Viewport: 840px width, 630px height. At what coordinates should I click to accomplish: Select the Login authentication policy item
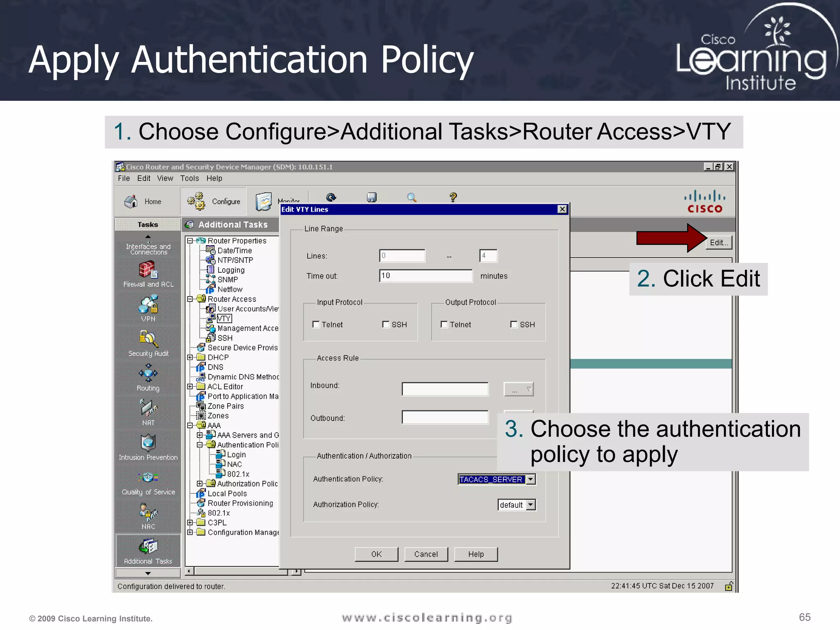click(x=236, y=454)
